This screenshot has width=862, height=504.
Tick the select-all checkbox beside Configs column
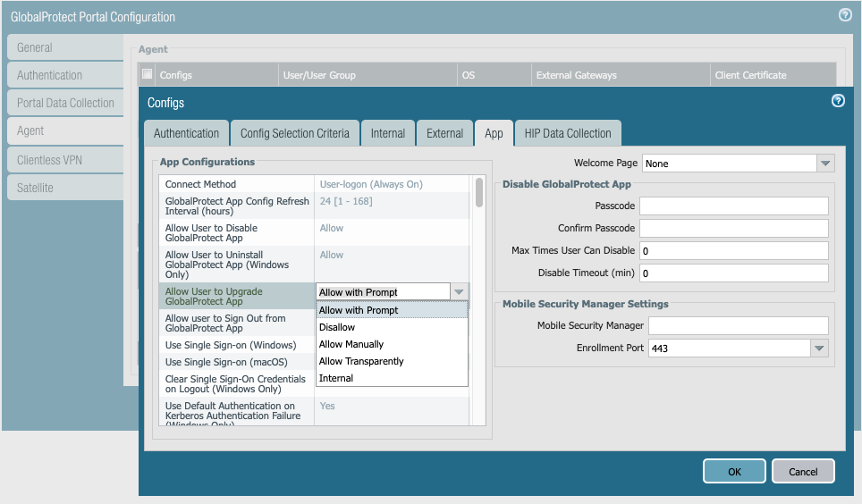click(147, 73)
